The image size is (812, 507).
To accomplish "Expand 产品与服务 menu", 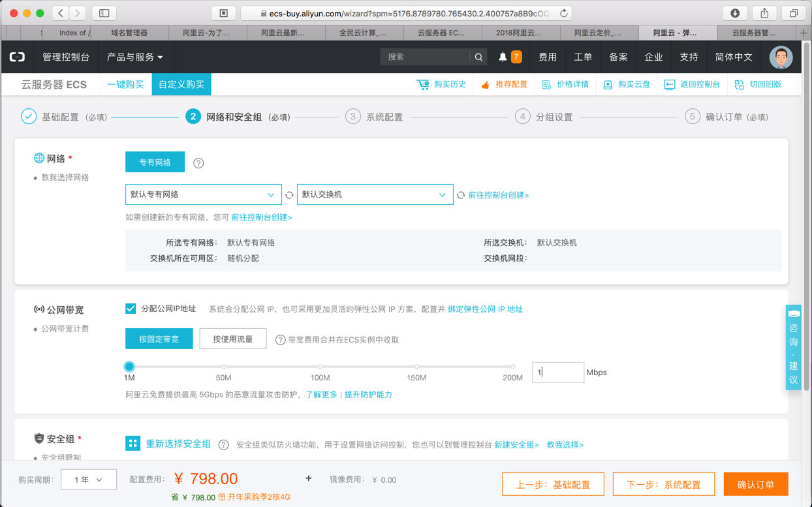I will tap(135, 57).
